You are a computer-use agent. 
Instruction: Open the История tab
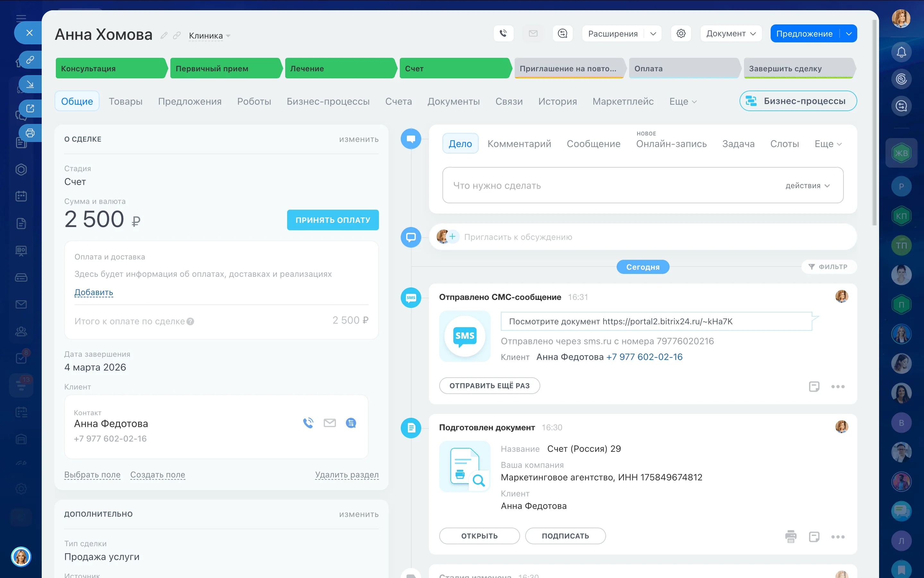(558, 101)
